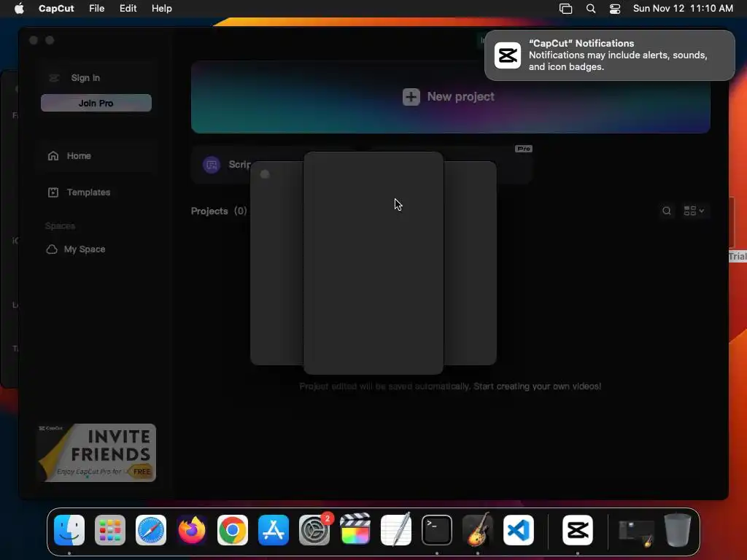
Task: Open the Help menu
Action: coord(161,9)
